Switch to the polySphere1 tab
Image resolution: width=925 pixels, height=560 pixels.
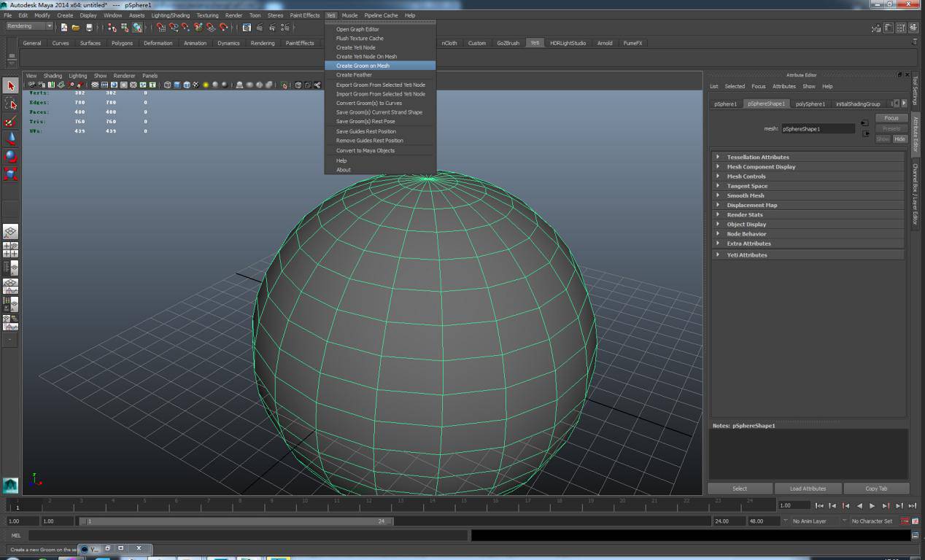(810, 104)
